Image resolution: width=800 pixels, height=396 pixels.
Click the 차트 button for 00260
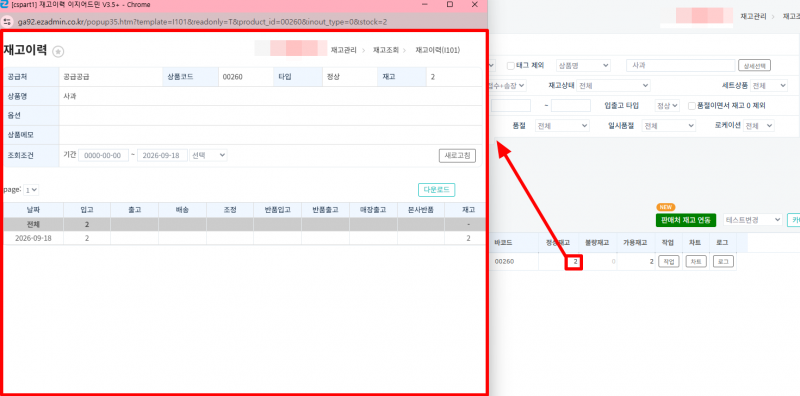pos(696,262)
